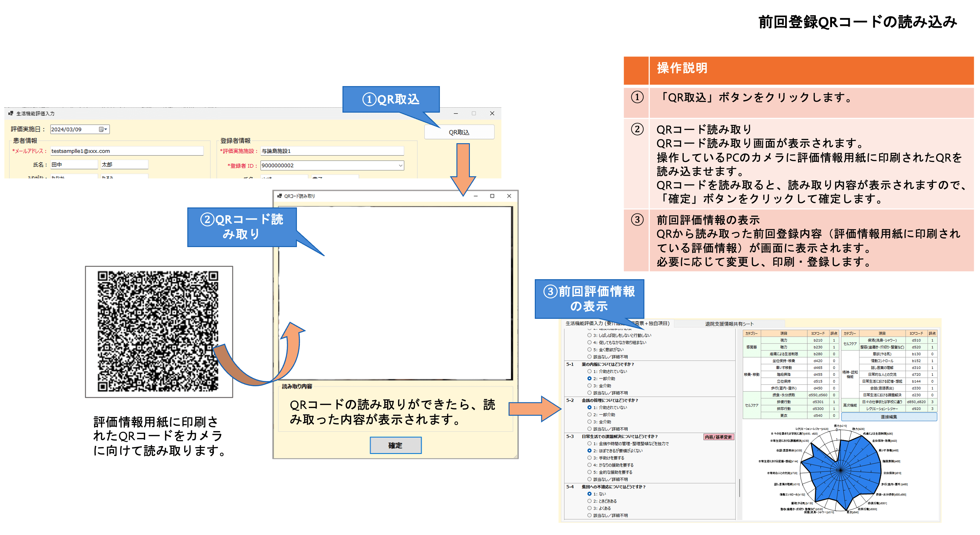Click the メールアドレス input field
980x535 pixels.
click(x=126, y=151)
